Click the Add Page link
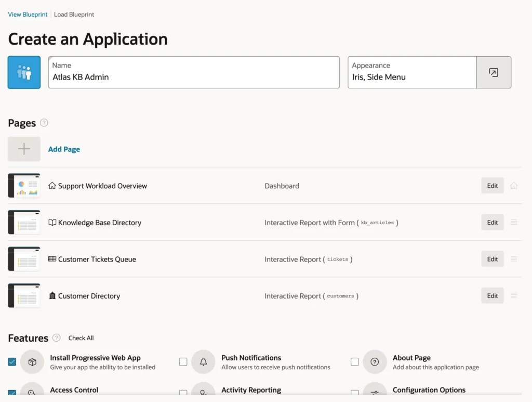Screen dimensions: 532x402 tap(64, 149)
